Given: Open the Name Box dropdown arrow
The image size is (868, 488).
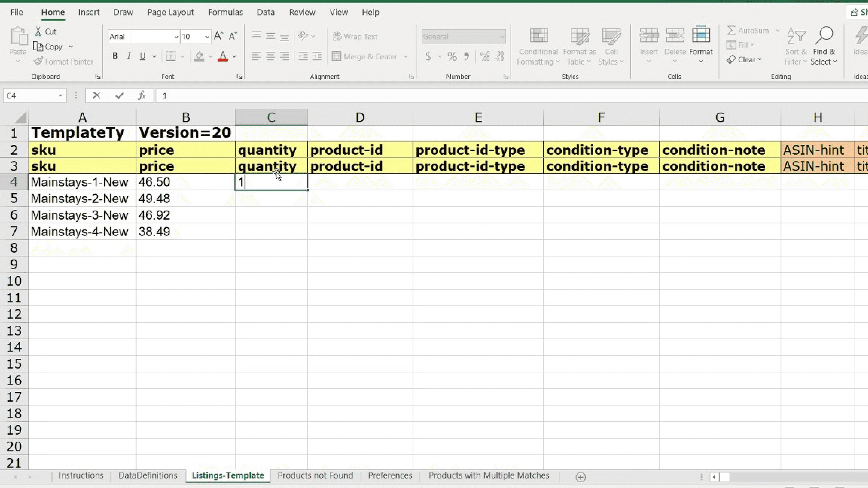Looking at the screenshot, I should 60,96.
